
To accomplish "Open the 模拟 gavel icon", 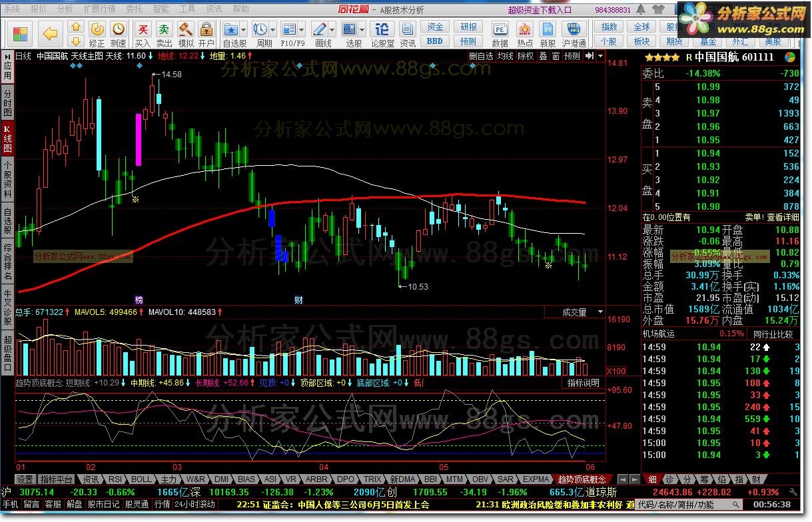I will (x=186, y=29).
